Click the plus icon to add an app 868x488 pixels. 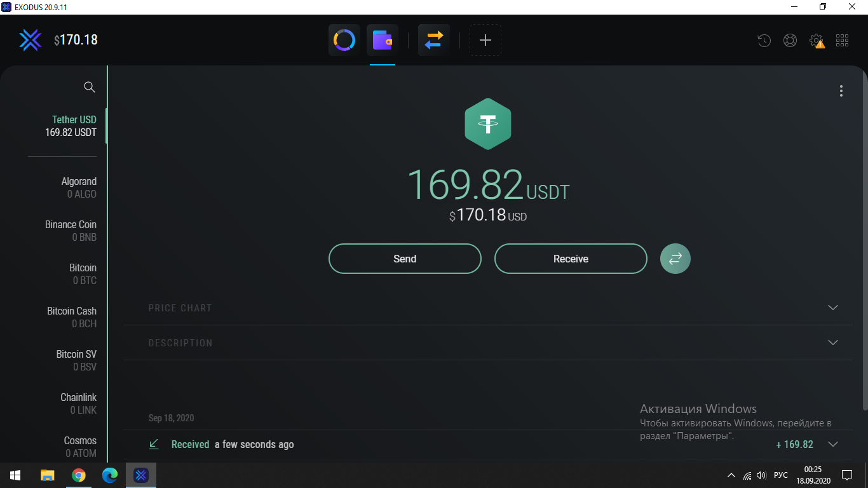485,41
